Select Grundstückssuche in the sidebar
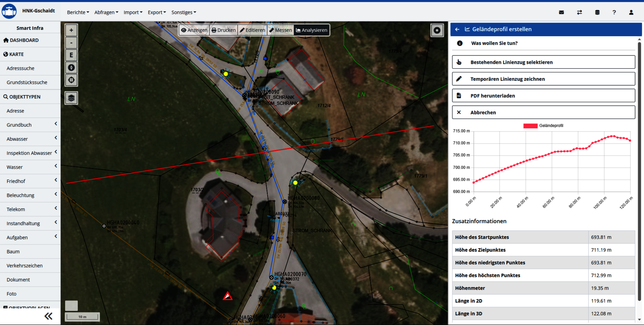644x325 pixels. tap(27, 82)
